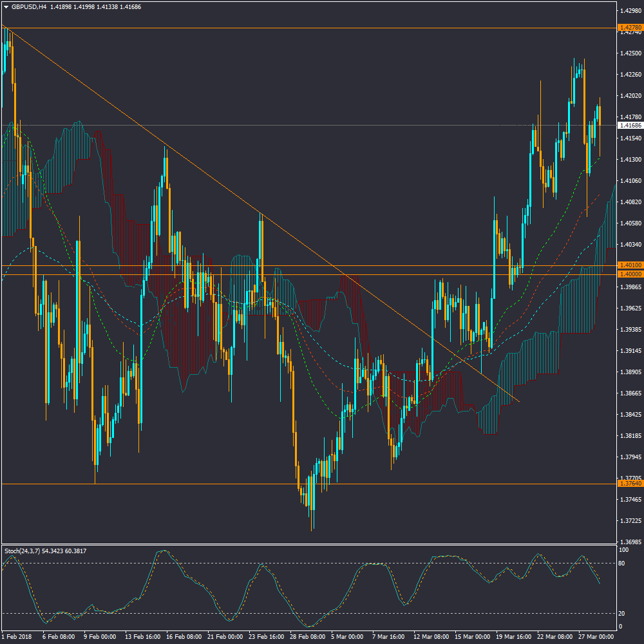
Task: Click the stochastic 20 level marker
Action: pyautogui.click(x=623, y=613)
